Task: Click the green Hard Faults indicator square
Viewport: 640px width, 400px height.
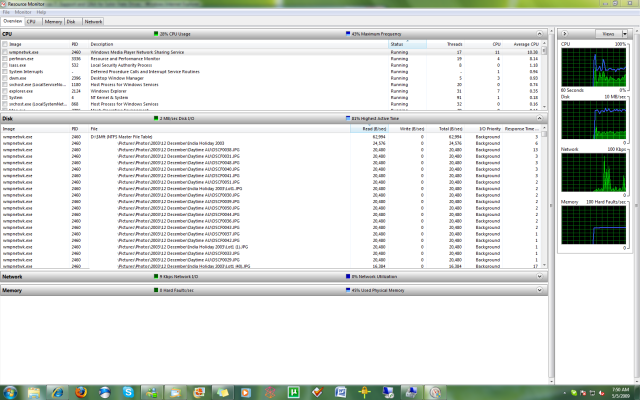Action: pos(156,290)
